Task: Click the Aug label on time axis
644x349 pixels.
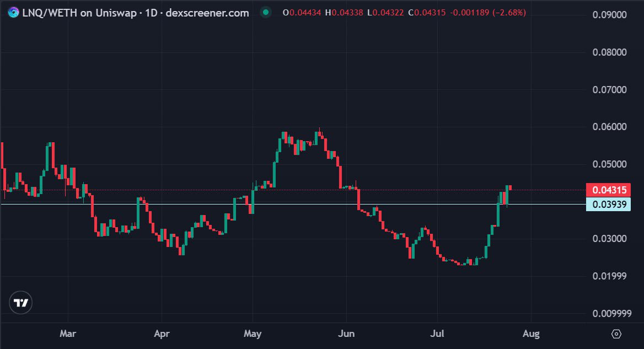Action: tap(531, 334)
